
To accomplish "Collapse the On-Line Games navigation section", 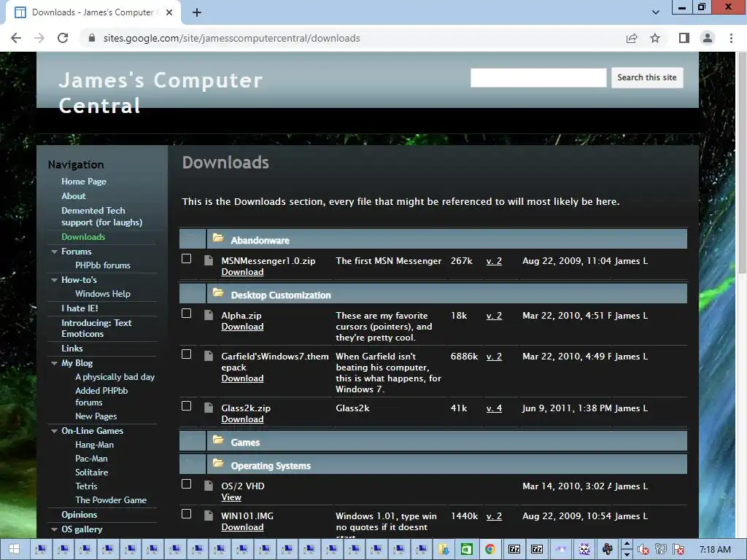I will (x=54, y=431).
